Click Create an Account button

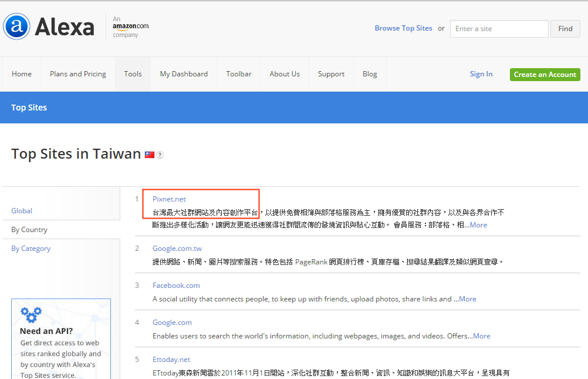[545, 75]
